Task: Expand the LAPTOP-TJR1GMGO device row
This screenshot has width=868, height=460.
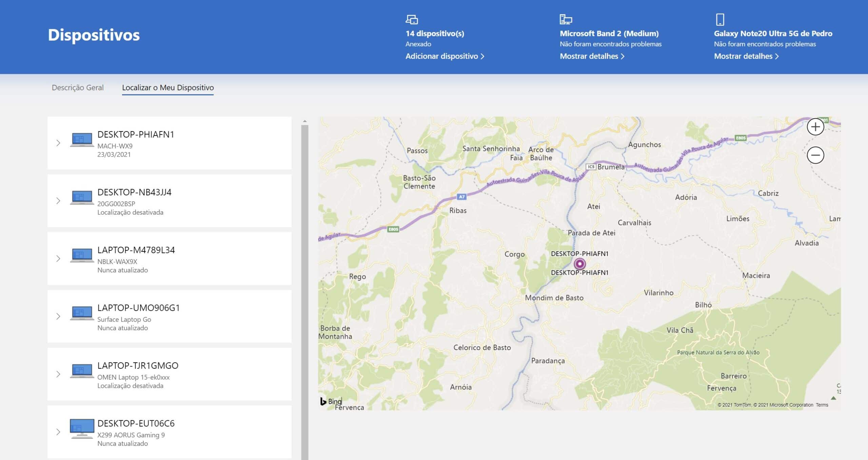Action: [x=58, y=374]
